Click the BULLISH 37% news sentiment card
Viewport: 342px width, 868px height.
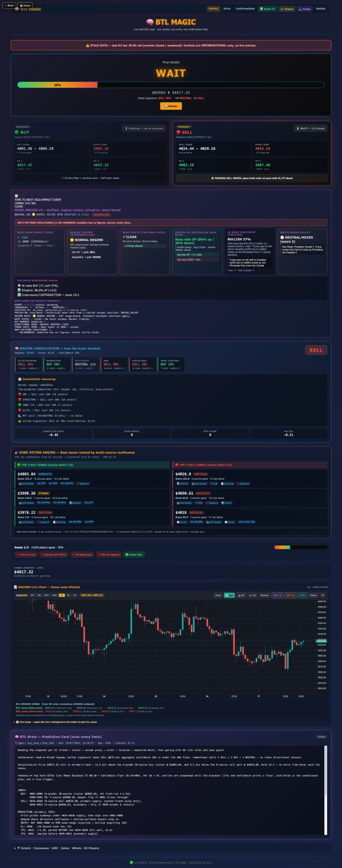pyautogui.click(x=250, y=251)
